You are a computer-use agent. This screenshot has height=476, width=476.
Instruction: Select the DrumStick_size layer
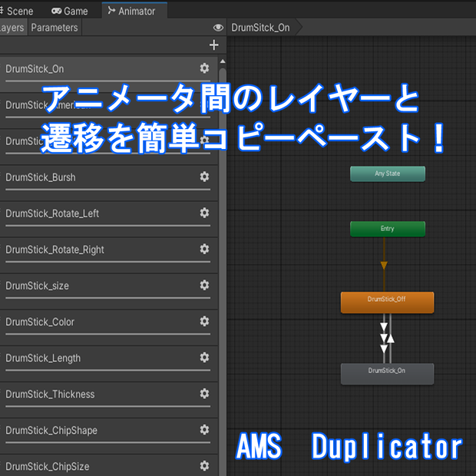(x=109, y=291)
